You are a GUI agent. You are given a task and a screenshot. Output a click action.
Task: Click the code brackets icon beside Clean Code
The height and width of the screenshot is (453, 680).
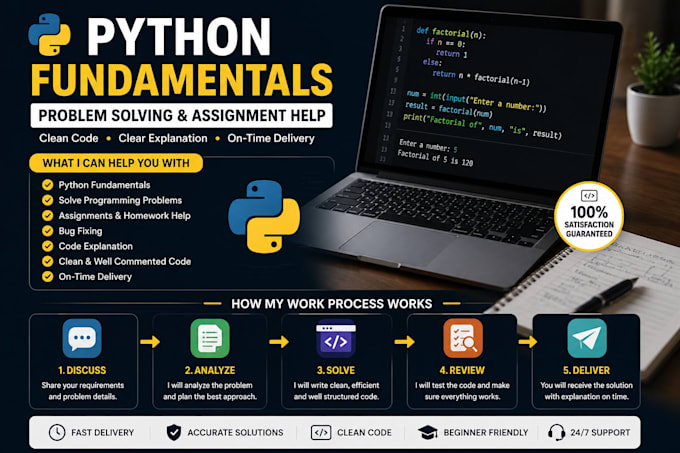(x=321, y=433)
